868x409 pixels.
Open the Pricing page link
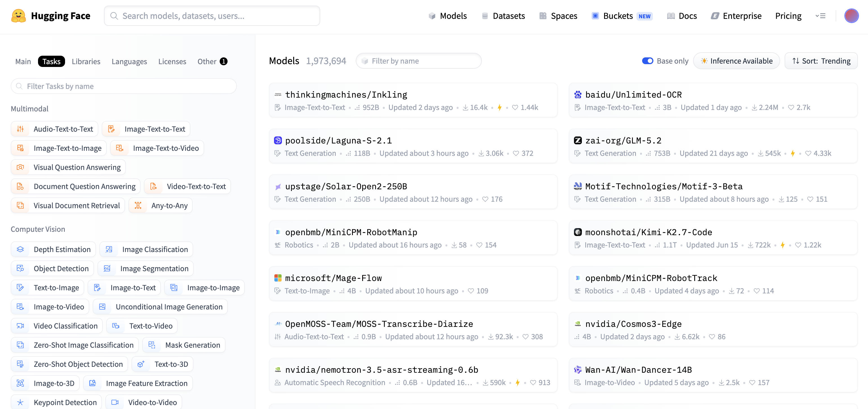point(788,16)
